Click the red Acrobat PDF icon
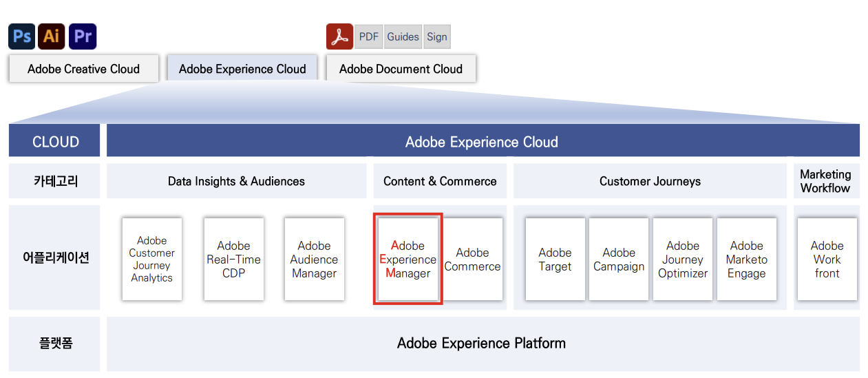 pos(339,36)
